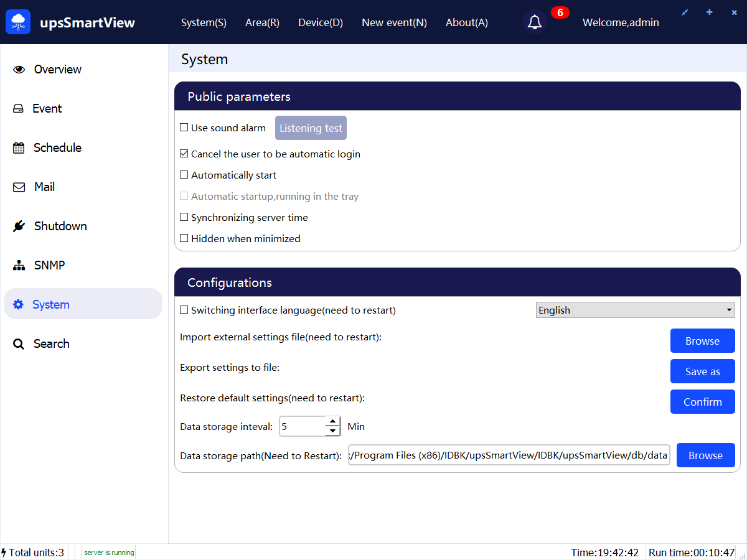
Task: Increase data storage interval with up arrow
Action: pos(333,421)
